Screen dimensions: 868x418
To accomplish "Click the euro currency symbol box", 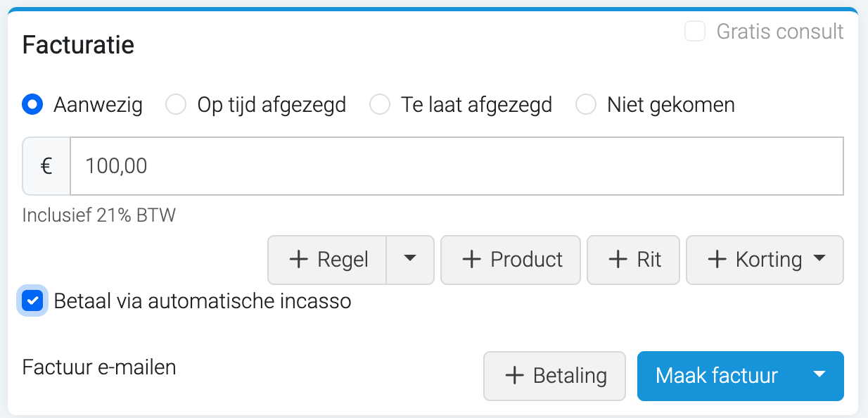I will coord(46,166).
